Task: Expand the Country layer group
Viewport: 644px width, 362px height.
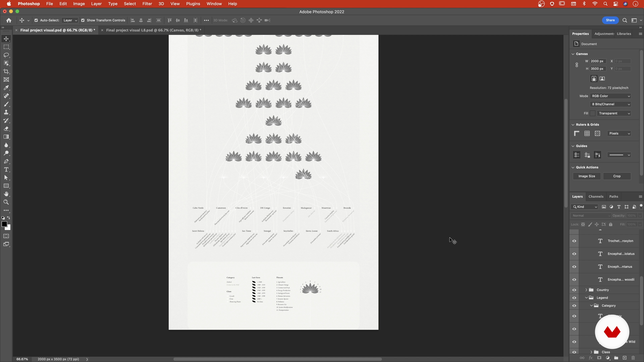Action: [x=586, y=290]
